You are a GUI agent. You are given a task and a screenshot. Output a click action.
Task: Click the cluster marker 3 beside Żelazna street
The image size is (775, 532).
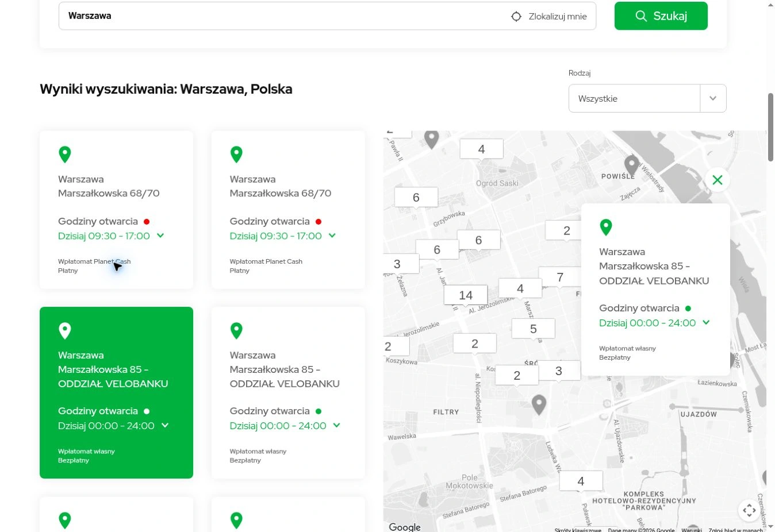click(397, 264)
